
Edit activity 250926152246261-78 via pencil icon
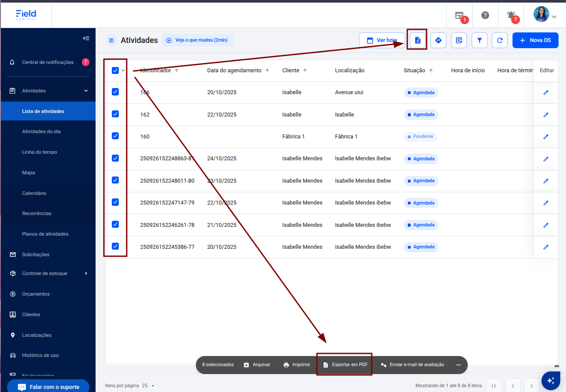tap(546, 225)
